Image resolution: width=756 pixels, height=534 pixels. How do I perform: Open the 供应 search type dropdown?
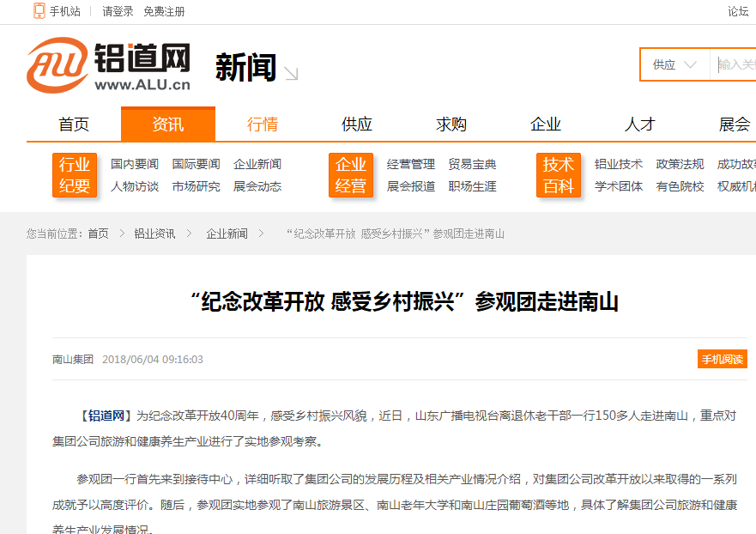click(674, 65)
